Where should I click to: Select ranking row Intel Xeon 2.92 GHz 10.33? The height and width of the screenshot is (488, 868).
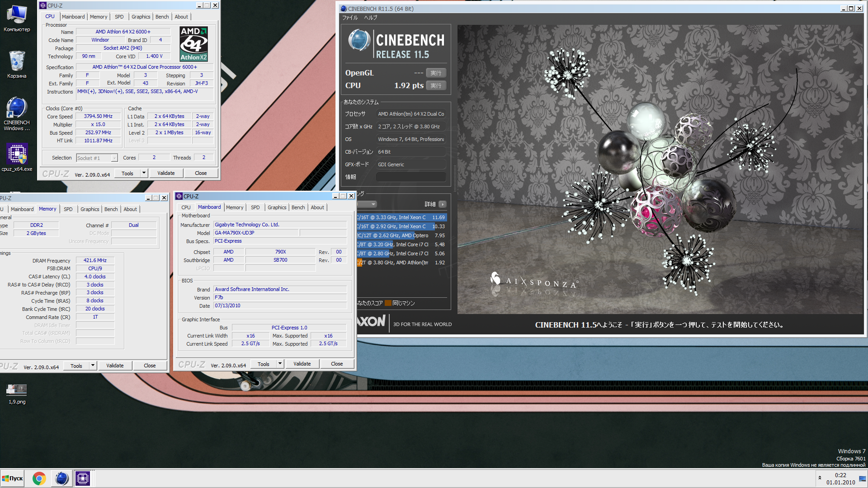[401, 226]
